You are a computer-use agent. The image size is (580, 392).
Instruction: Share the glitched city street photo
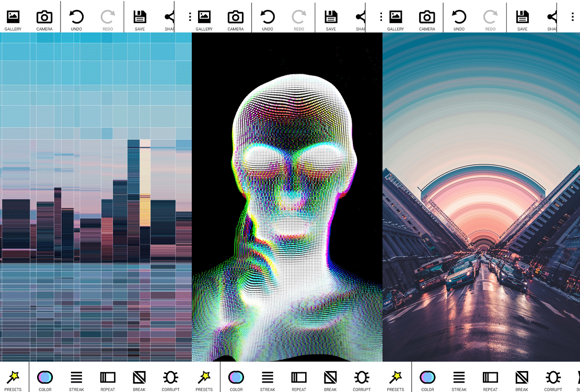[552, 20]
